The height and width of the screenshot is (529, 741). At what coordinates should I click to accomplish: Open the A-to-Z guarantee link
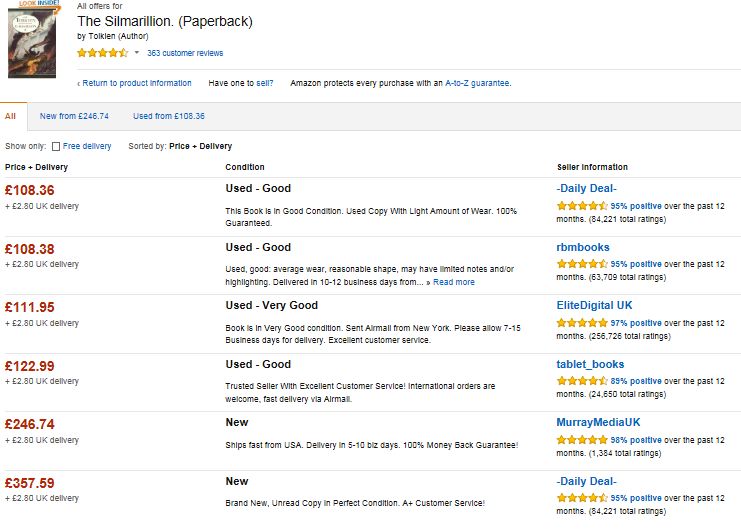coord(477,83)
